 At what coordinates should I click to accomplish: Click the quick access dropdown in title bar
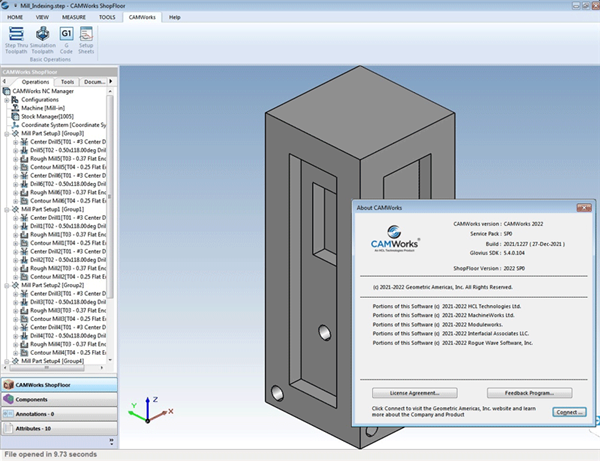16,5
